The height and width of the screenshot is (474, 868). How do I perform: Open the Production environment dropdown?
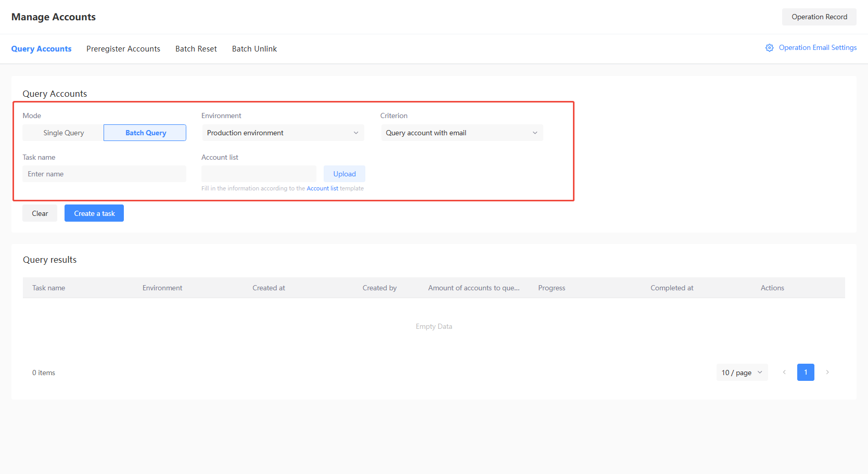(283, 133)
